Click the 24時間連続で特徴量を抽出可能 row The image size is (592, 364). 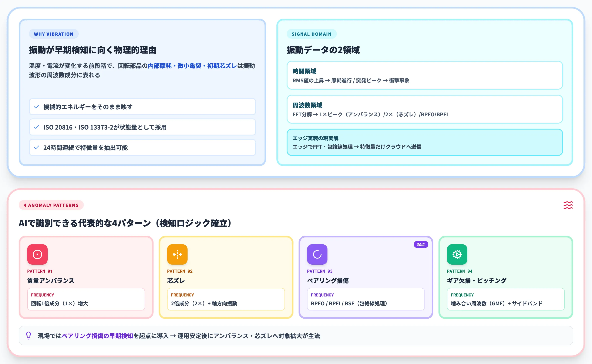point(142,148)
